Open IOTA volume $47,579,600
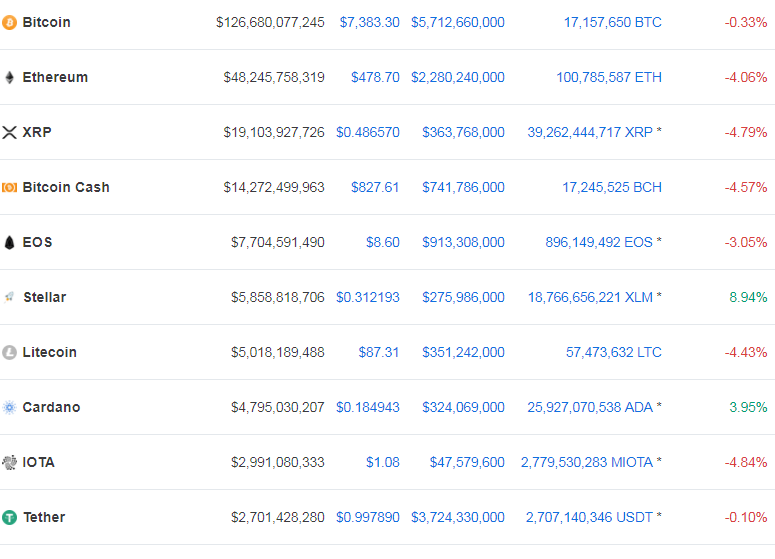The height and width of the screenshot is (559, 775). click(x=467, y=462)
